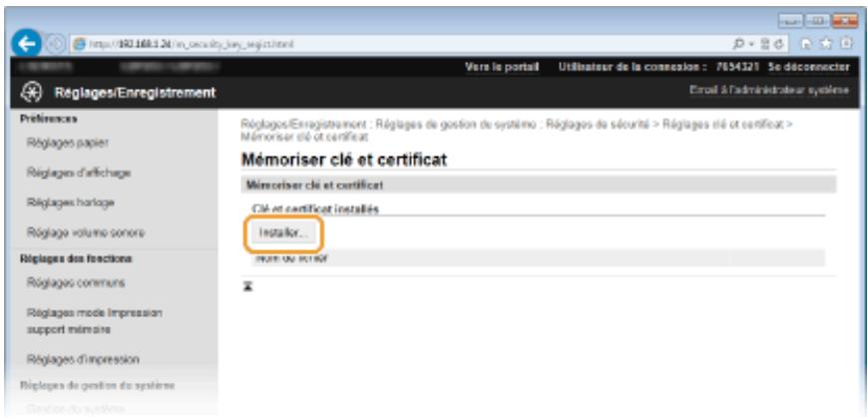Open 'Email à l'administrateur système' link
Viewport: 868px width, 417px height.
tap(769, 90)
